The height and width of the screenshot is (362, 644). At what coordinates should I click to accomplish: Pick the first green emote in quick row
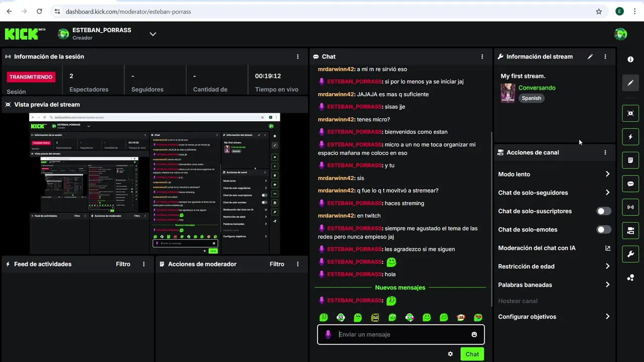tap(324, 317)
